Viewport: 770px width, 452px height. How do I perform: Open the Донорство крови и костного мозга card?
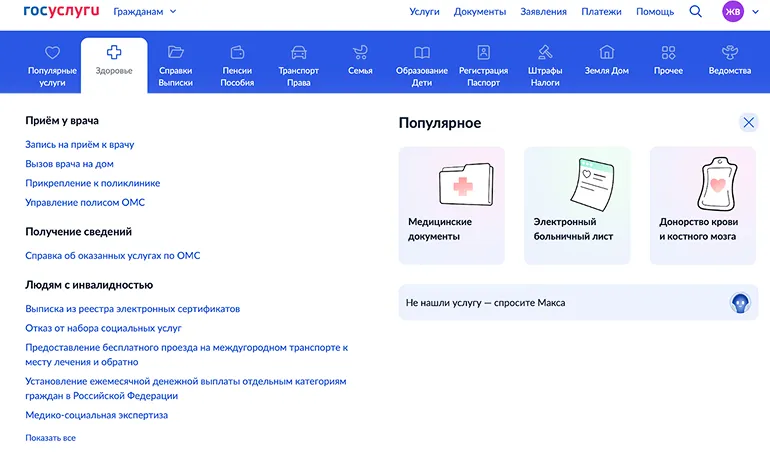point(703,205)
